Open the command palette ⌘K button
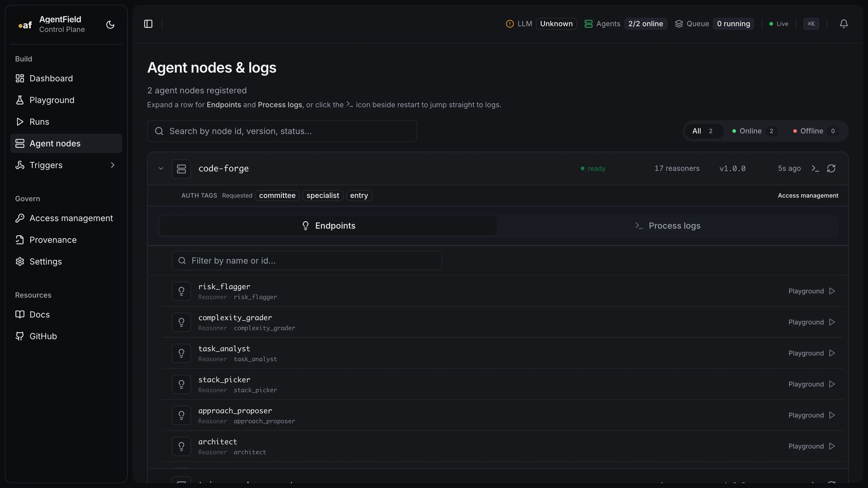868x488 pixels. tap(811, 24)
